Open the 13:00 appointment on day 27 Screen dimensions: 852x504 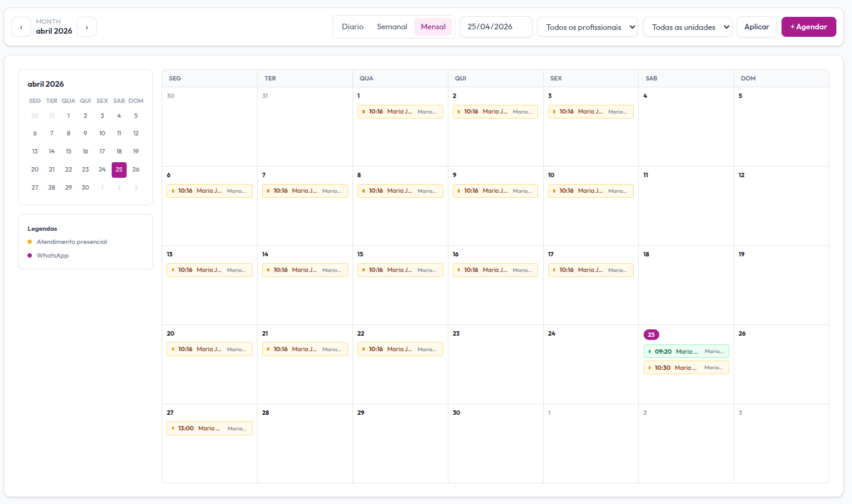pyautogui.click(x=210, y=429)
